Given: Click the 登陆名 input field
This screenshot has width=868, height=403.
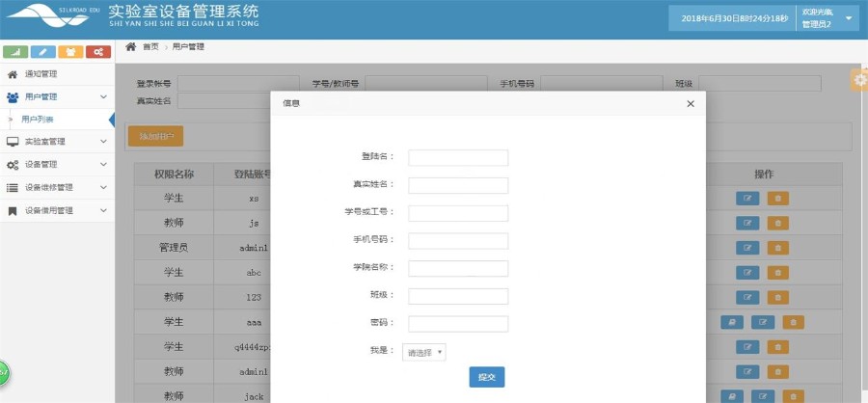Looking at the screenshot, I should point(458,158).
